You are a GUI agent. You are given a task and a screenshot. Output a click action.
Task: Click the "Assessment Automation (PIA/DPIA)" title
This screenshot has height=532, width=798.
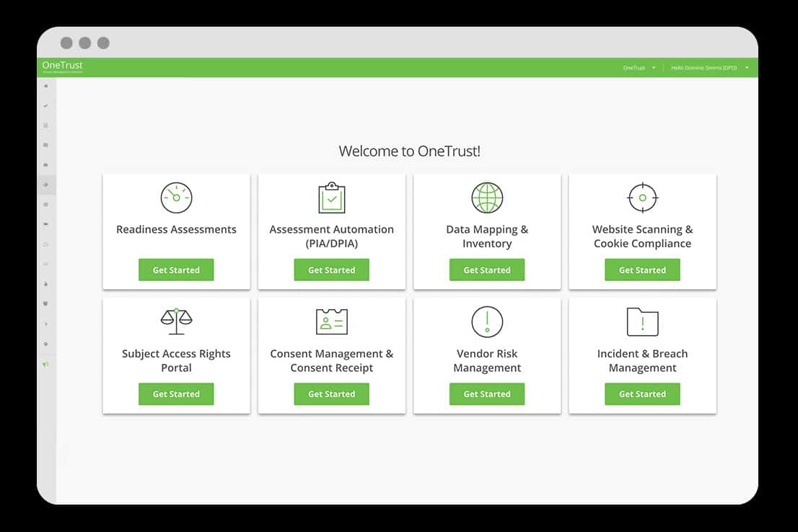click(332, 236)
